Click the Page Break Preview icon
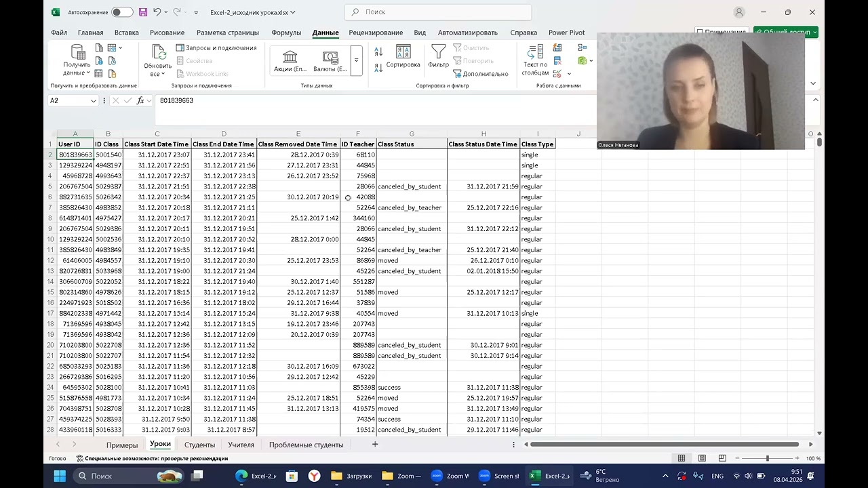This screenshot has width=868, height=488. (722, 458)
